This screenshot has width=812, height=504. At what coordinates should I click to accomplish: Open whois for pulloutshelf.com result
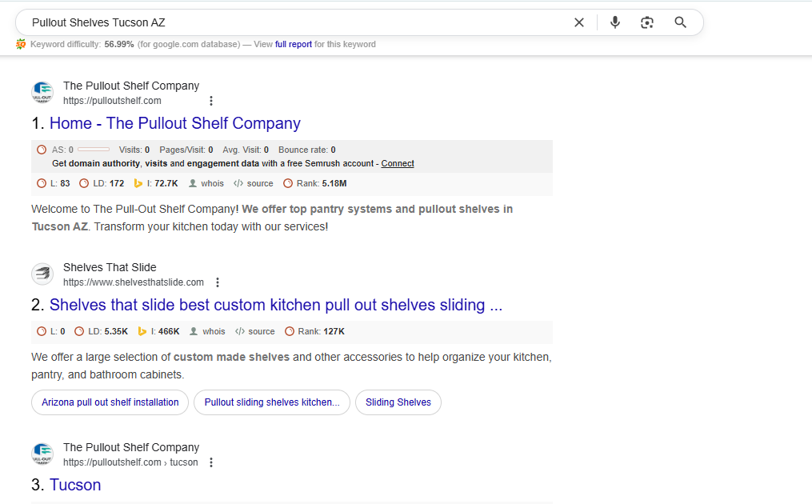click(206, 184)
